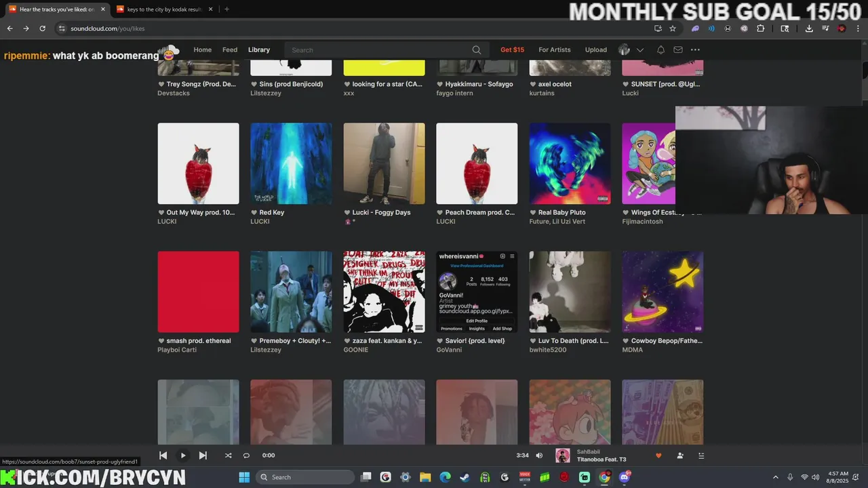Open the Library nav item
The width and height of the screenshot is (868, 488).
pyautogui.click(x=258, y=49)
